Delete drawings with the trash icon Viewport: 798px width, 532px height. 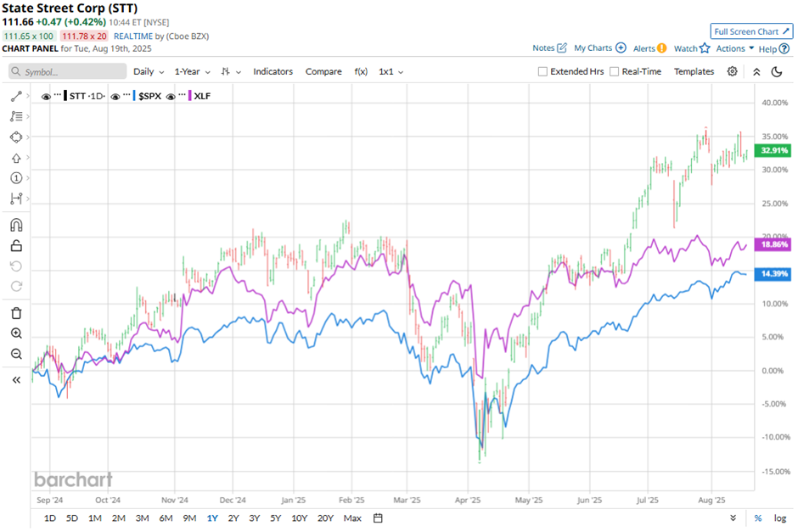[16, 313]
